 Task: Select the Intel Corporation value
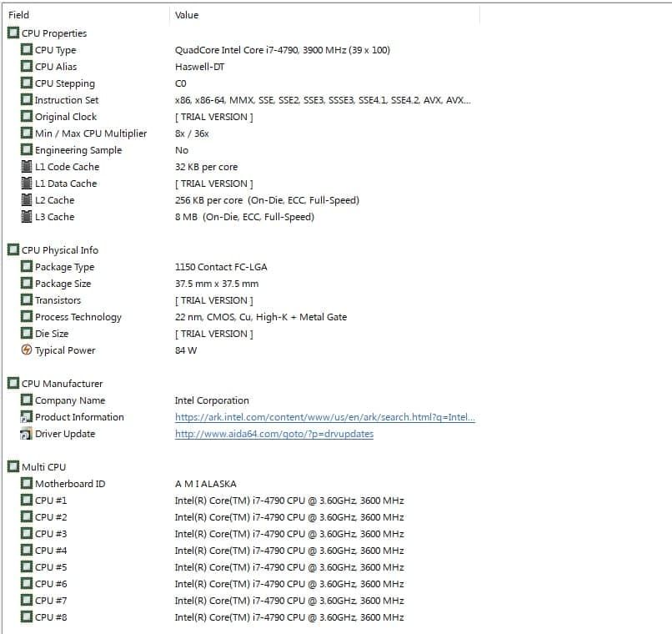[212, 400]
